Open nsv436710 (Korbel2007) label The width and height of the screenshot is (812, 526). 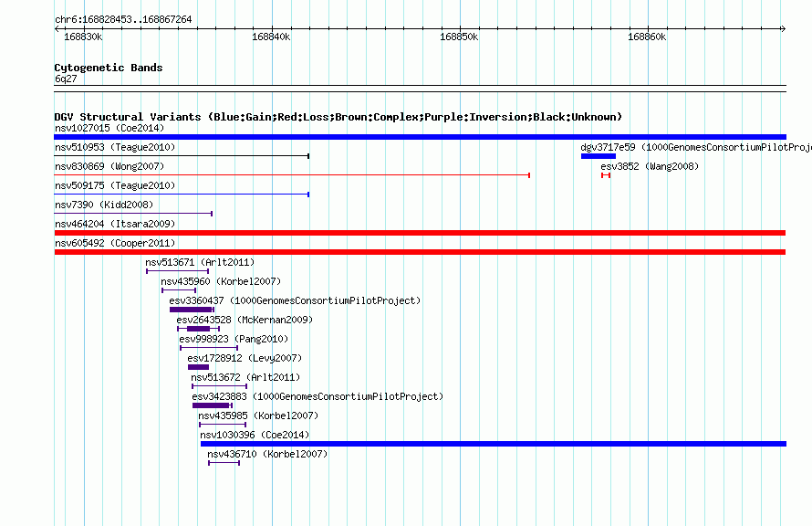pos(267,454)
